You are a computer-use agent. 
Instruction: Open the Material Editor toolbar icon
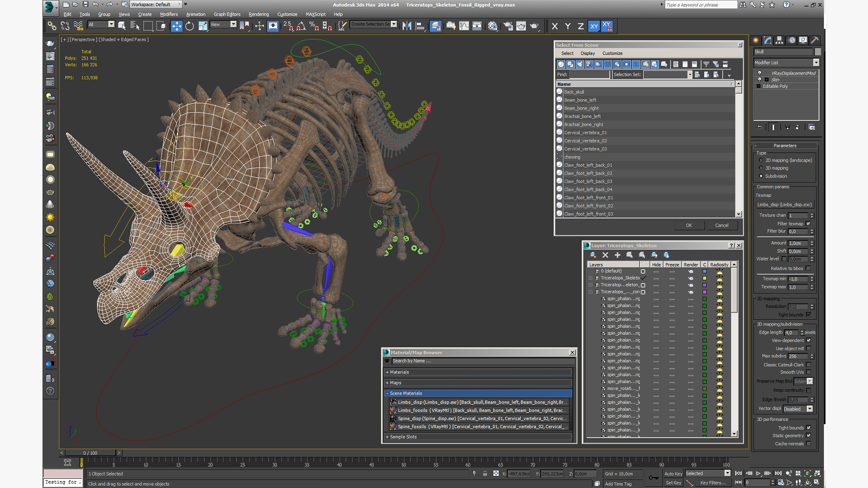click(x=492, y=26)
